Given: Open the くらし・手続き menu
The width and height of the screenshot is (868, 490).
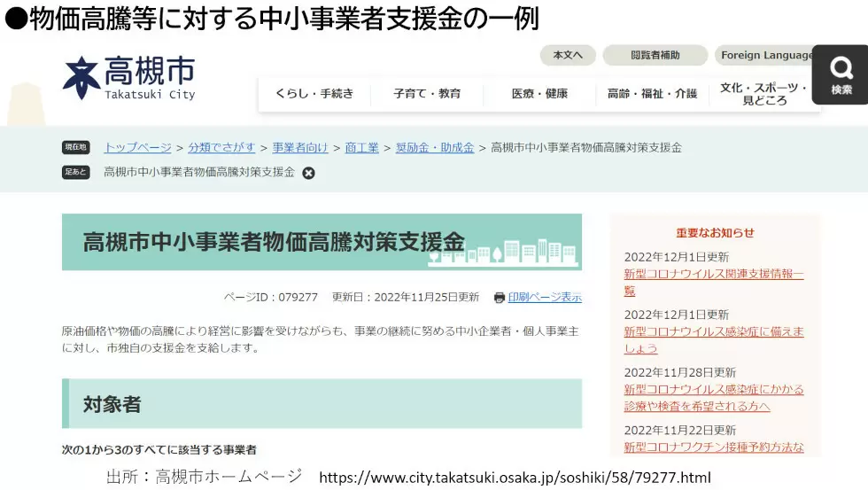Looking at the screenshot, I should click(x=314, y=94).
